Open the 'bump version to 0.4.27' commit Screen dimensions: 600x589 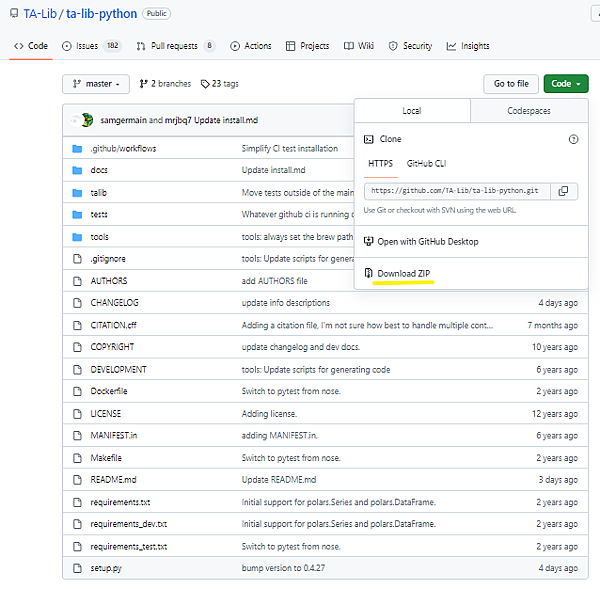[x=283, y=568]
